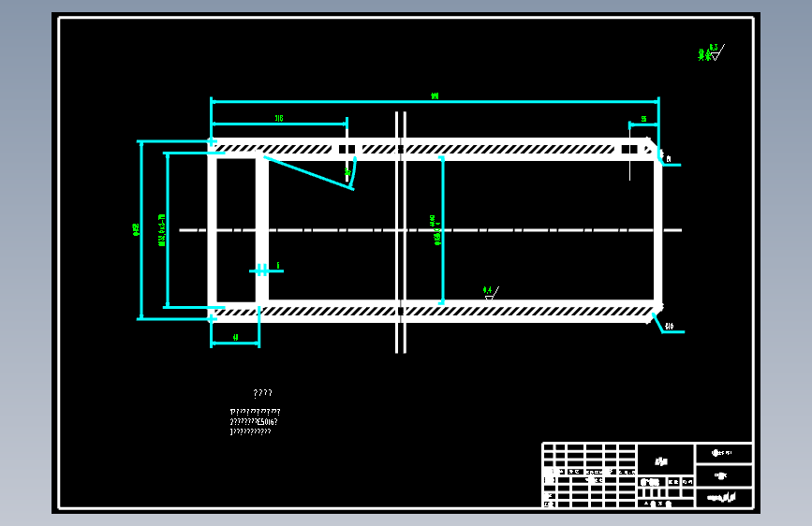The width and height of the screenshot is (812, 526).
Task: Select the lower hatched wall section
Action: 434,311
